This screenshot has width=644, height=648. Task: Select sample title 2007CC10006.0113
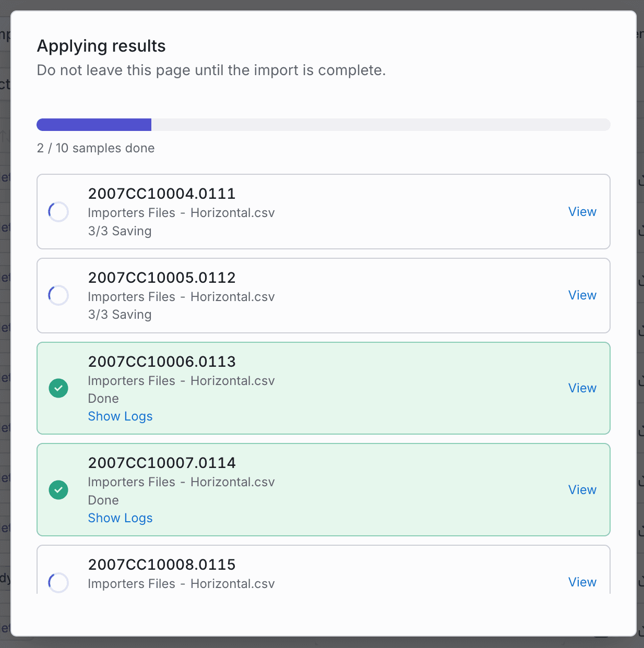(x=162, y=362)
